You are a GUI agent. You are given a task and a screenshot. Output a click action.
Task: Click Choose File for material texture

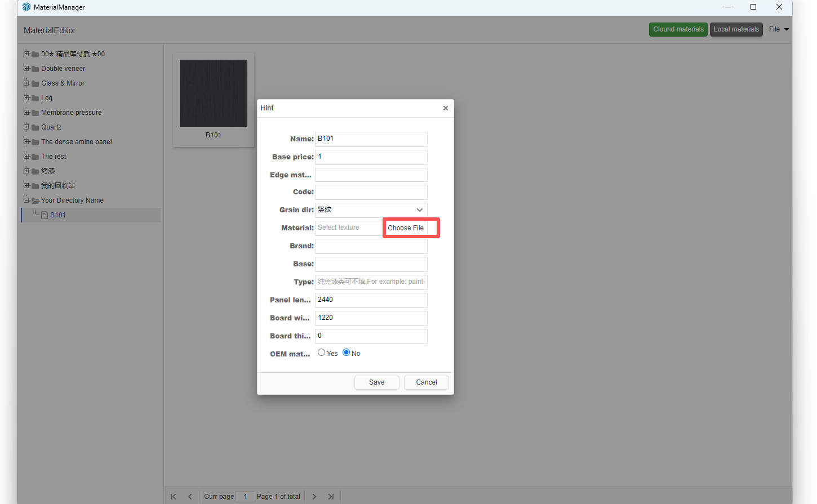click(406, 228)
